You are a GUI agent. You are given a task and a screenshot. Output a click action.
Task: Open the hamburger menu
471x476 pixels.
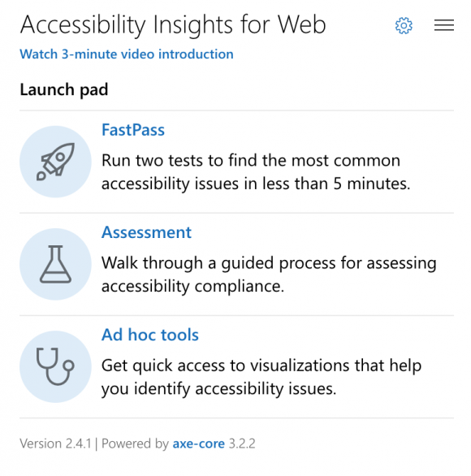coord(444,25)
